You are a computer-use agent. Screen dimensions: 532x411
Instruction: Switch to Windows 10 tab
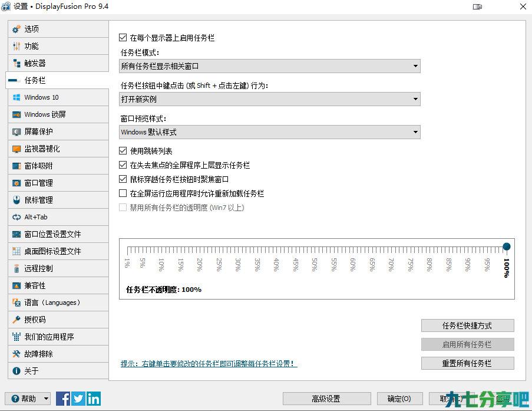coord(58,97)
